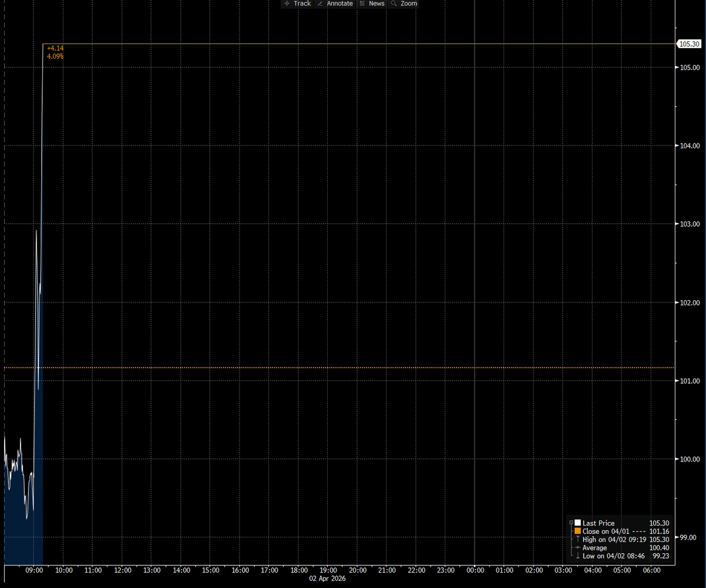
Task: Click the Low marker icon in legend
Action: point(578,556)
